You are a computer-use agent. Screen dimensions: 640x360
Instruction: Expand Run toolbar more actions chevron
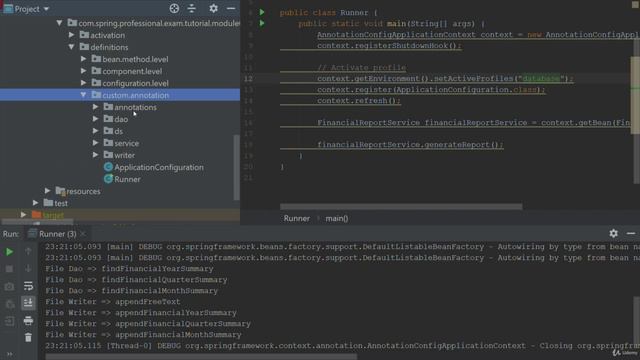click(9, 354)
